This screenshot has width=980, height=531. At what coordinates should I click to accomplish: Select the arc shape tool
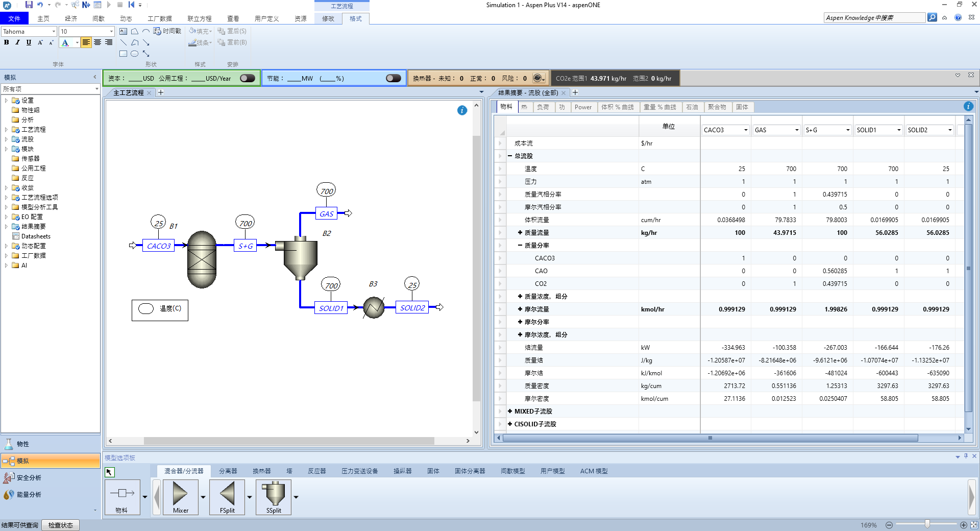(x=146, y=31)
